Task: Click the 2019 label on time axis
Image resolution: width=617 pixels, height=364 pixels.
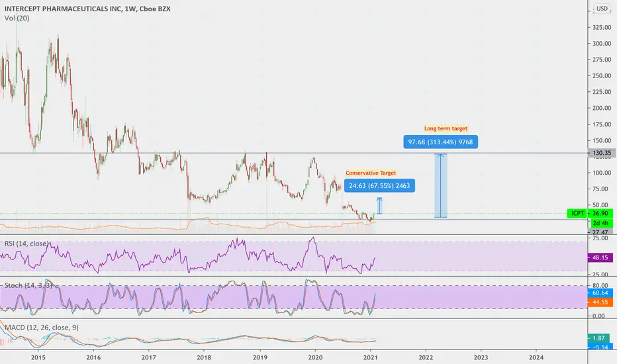Action: click(x=260, y=357)
